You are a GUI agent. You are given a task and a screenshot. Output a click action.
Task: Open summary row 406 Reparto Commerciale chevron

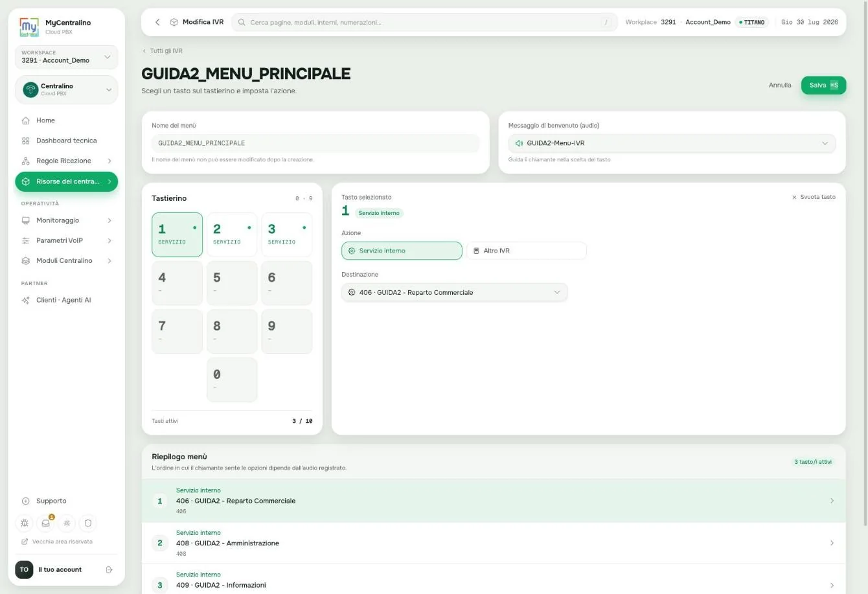(832, 501)
